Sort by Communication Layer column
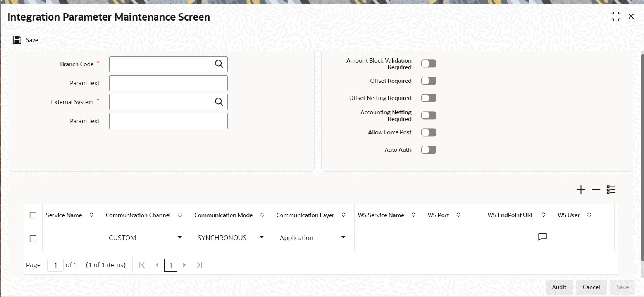 coord(343,215)
